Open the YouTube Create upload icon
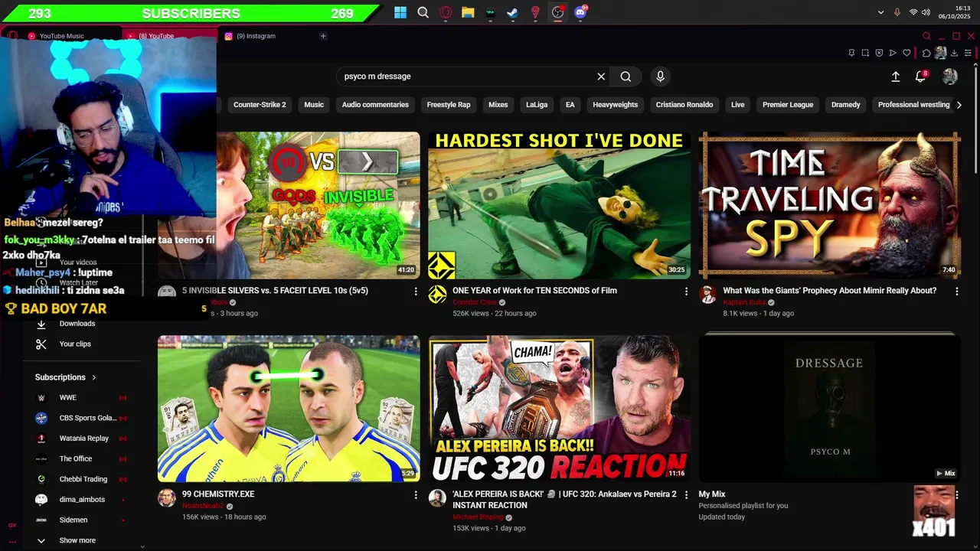 896,77
